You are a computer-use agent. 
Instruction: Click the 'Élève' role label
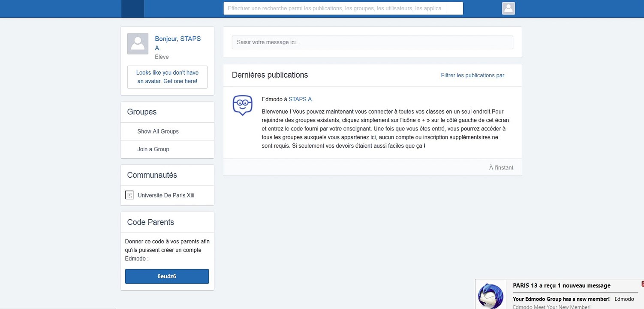162,57
